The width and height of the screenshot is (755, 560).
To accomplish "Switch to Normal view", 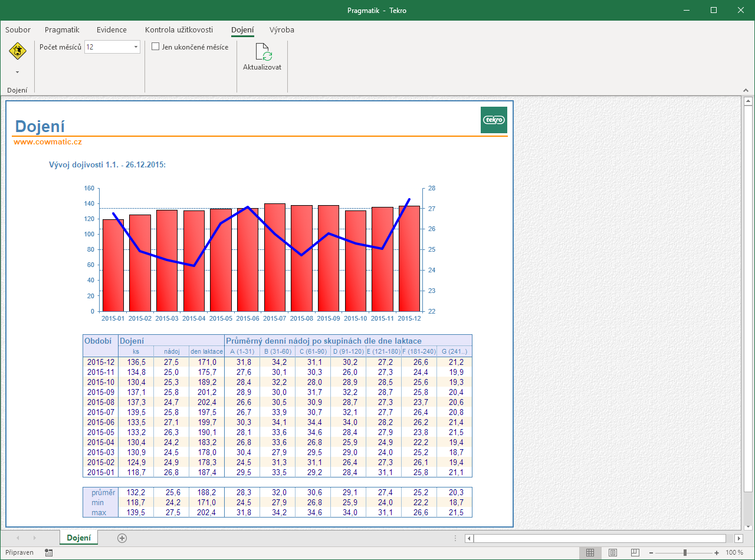I will click(x=590, y=553).
